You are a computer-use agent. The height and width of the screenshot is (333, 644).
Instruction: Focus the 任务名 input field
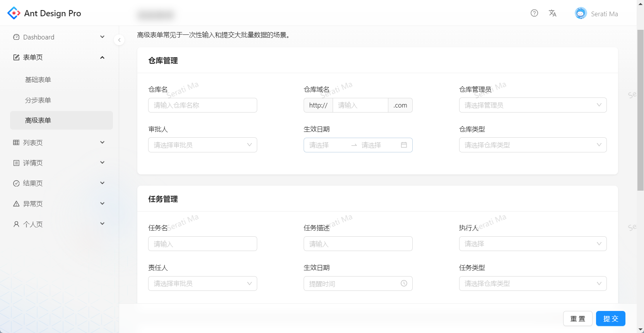coord(203,244)
